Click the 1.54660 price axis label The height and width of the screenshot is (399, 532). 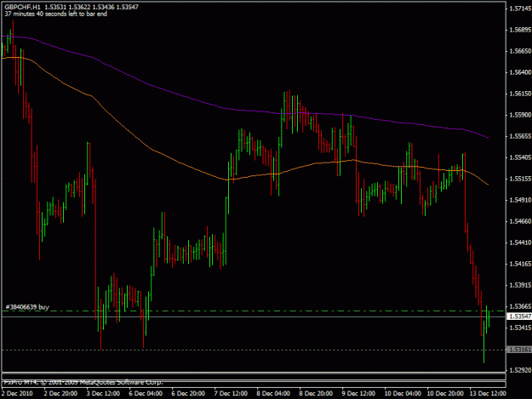(x=520, y=221)
